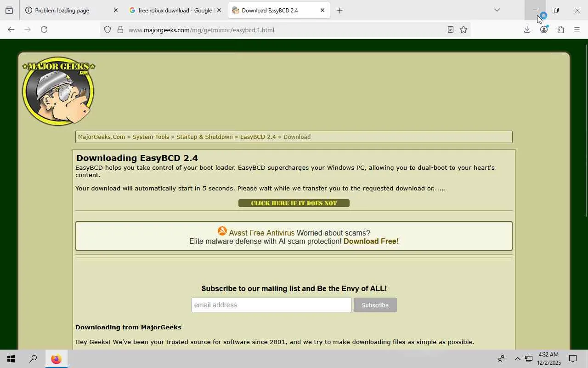Screen dimensions: 588x368
Task: Open the taskbar clock and date
Action: click(548, 359)
